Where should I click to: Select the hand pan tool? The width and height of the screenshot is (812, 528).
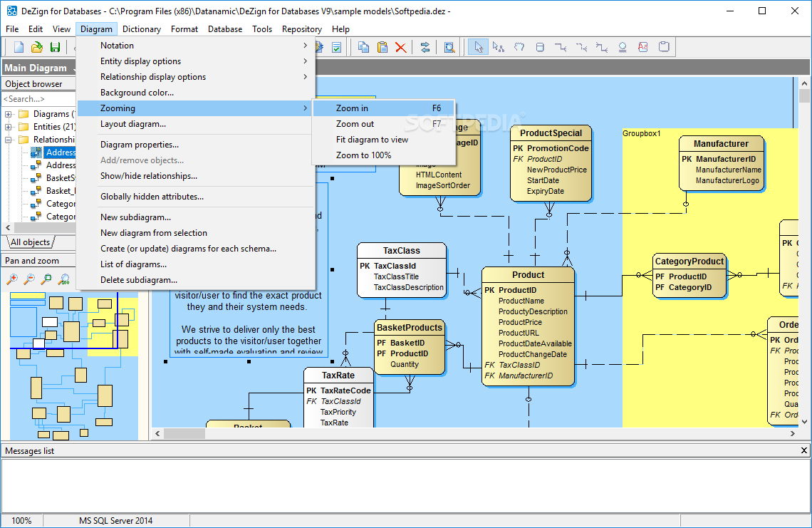[x=519, y=47]
